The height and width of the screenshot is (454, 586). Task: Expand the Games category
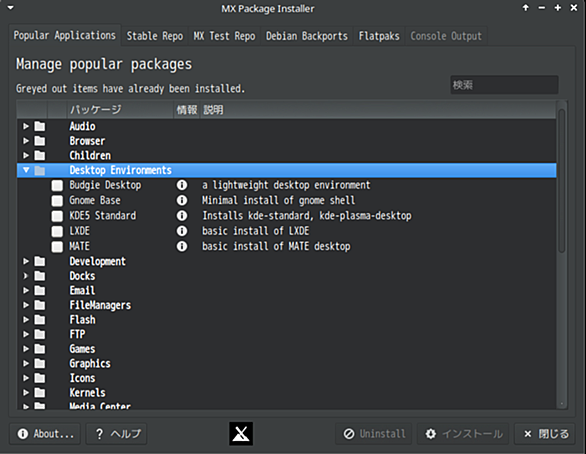(26, 349)
